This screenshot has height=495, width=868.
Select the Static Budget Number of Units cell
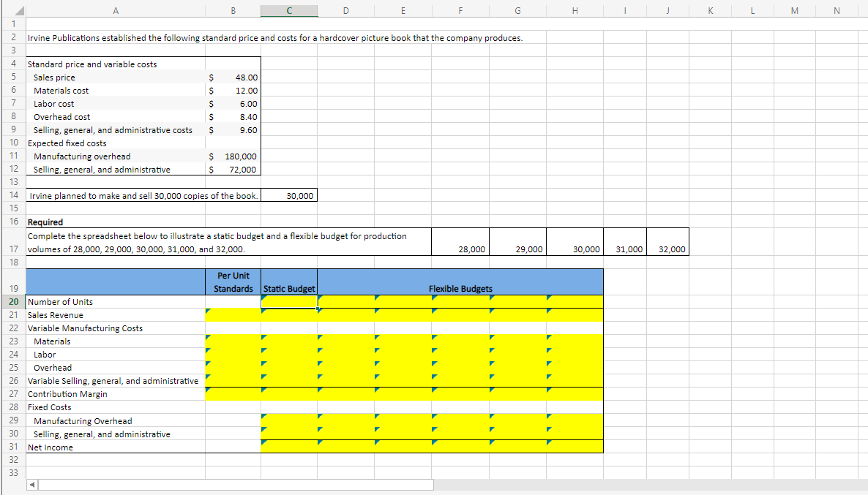coord(290,302)
